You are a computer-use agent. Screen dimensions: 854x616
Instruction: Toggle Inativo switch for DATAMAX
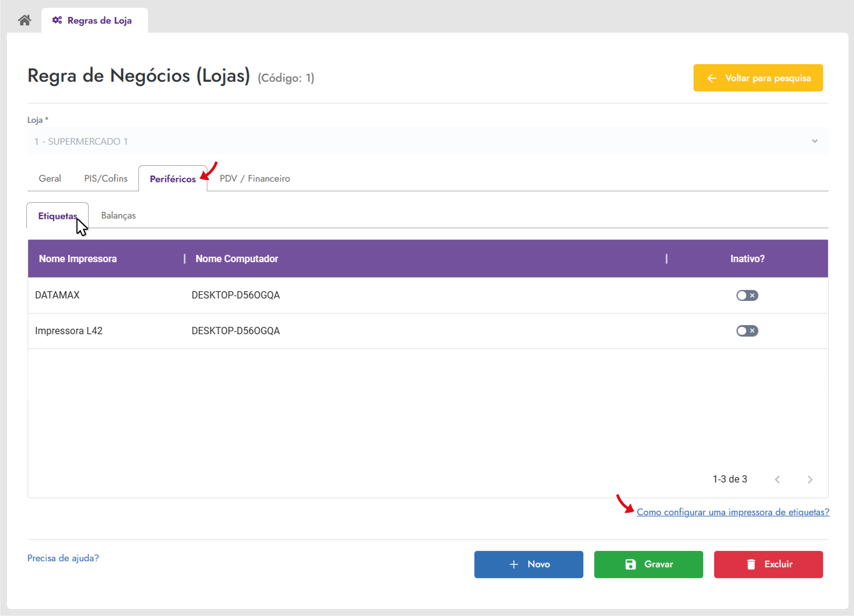click(747, 295)
